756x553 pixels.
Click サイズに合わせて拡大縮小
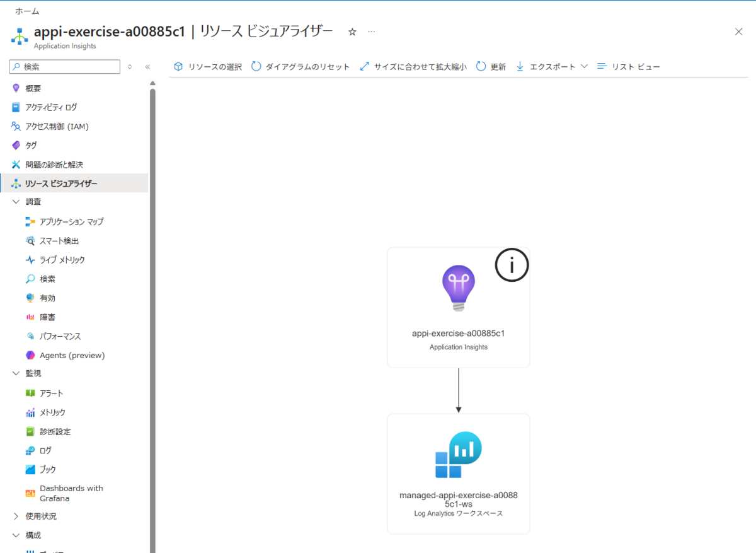[x=413, y=66]
